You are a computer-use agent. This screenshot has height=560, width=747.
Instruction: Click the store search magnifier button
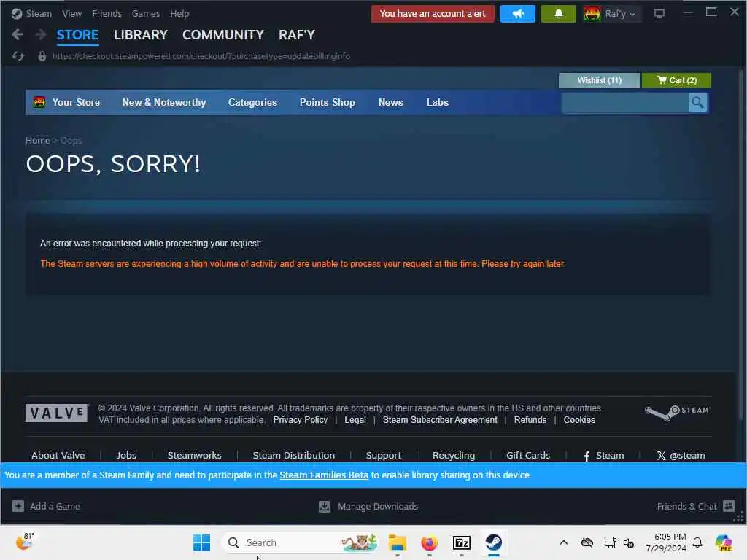(x=697, y=102)
